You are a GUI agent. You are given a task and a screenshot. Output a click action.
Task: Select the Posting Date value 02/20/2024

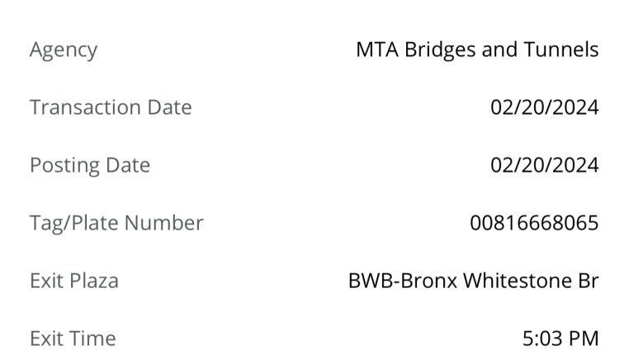(544, 165)
